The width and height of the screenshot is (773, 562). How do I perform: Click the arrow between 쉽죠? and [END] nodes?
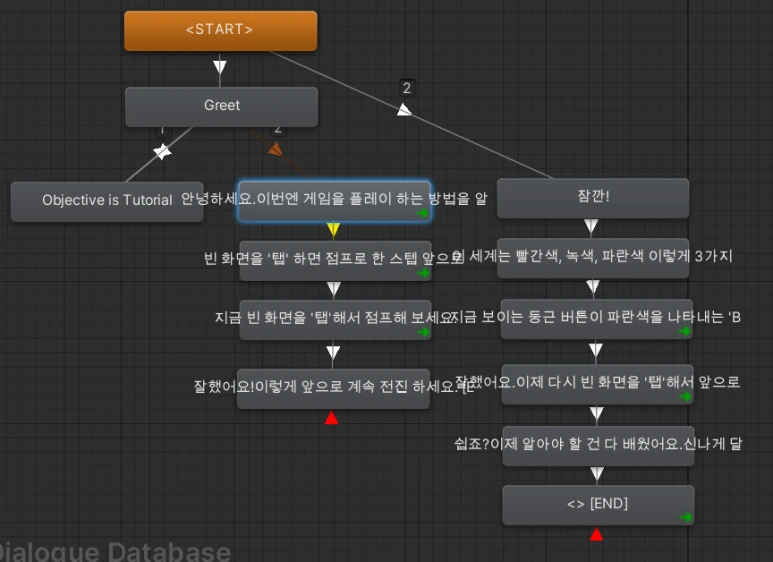tap(597, 474)
